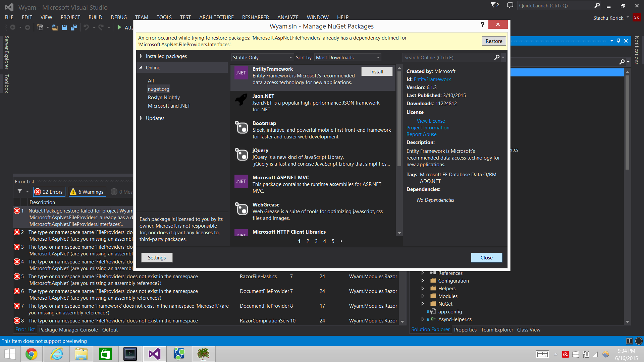644x362 pixels.
Task: Click the Error List filter funnel icon
Action: (20, 191)
